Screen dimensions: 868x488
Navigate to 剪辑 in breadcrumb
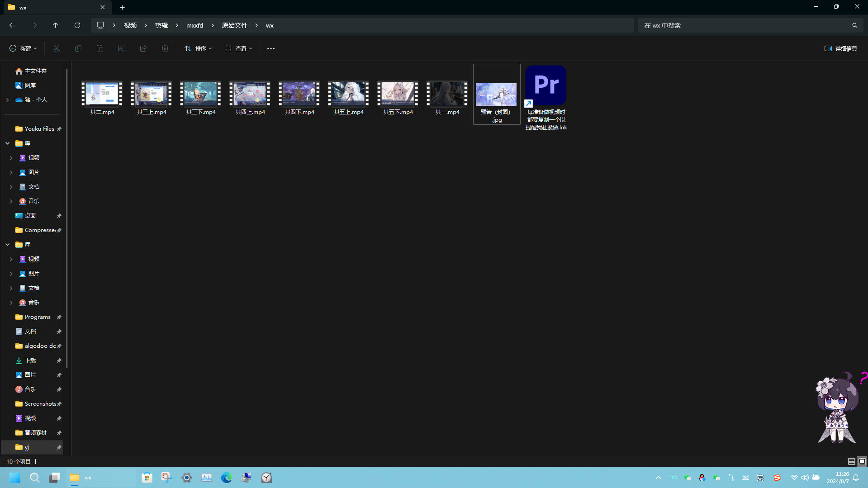(x=161, y=25)
